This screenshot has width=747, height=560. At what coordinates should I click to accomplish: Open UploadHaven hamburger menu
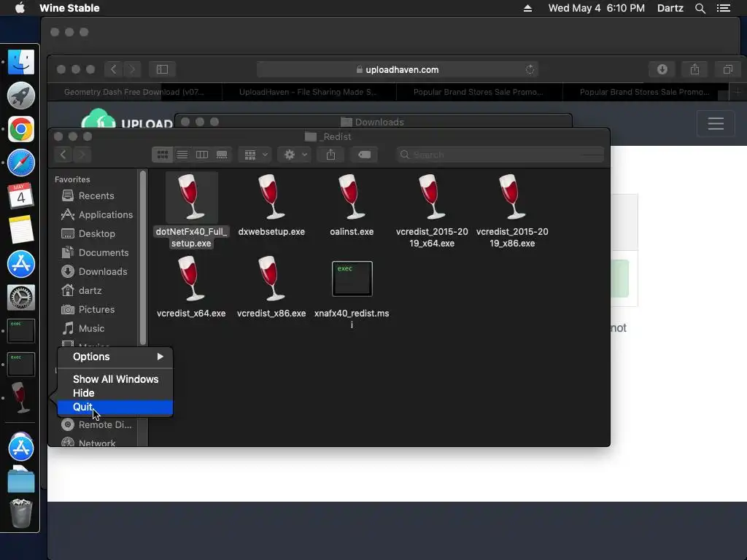pyautogui.click(x=716, y=123)
